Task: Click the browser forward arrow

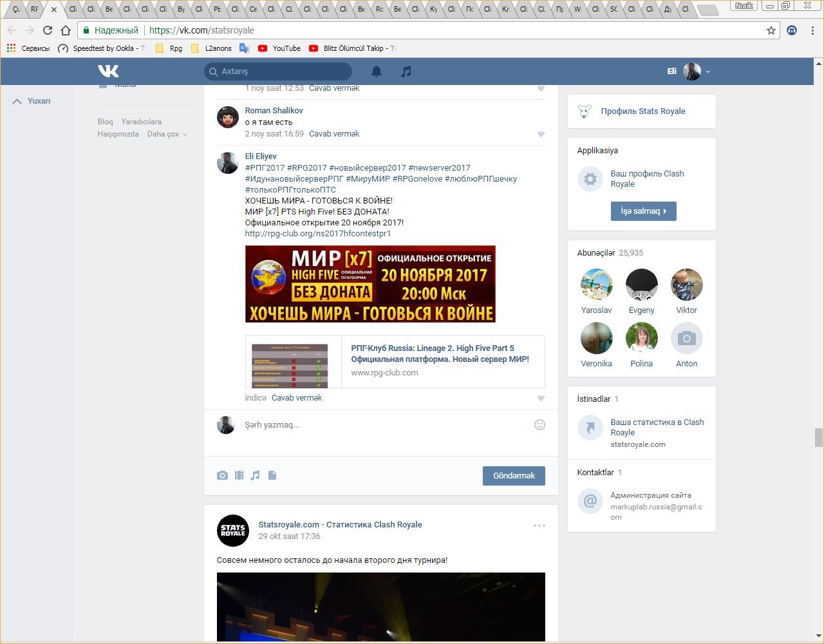Action: pyautogui.click(x=29, y=30)
